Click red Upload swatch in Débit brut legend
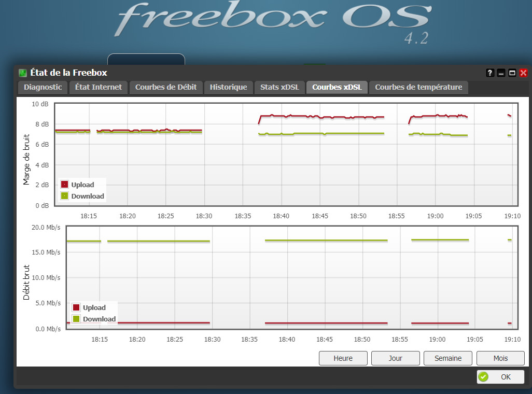The width and height of the screenshot is (532, 394). [76, 307]
